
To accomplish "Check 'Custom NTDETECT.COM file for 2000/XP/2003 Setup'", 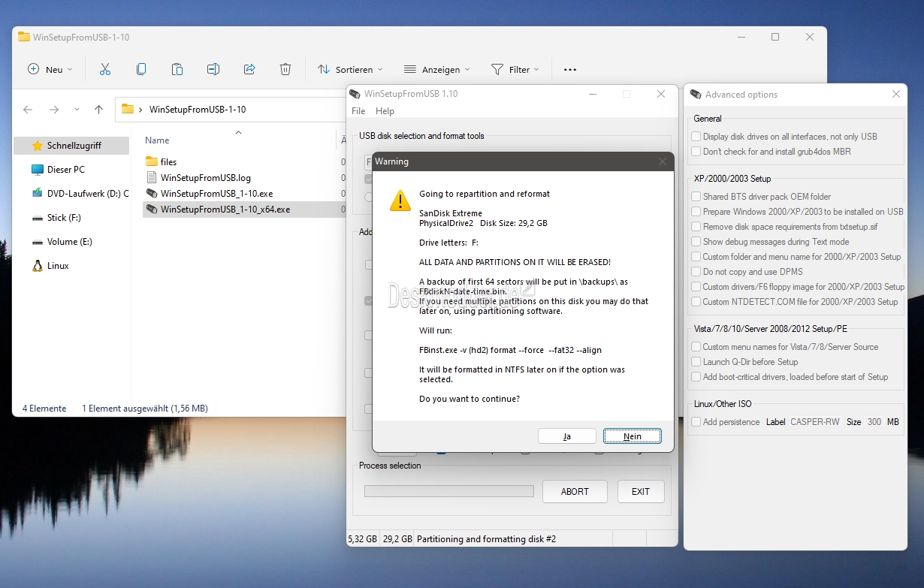I will [696, 302].
